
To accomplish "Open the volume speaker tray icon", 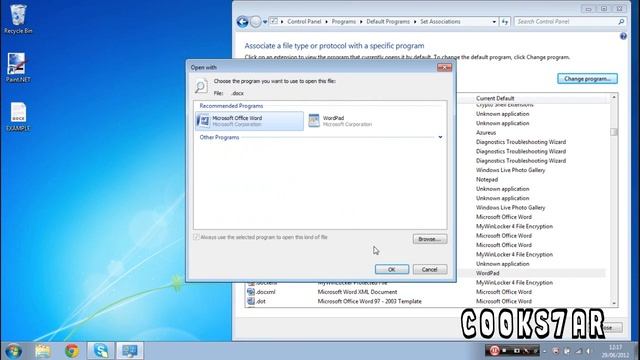I will [589, 351].
